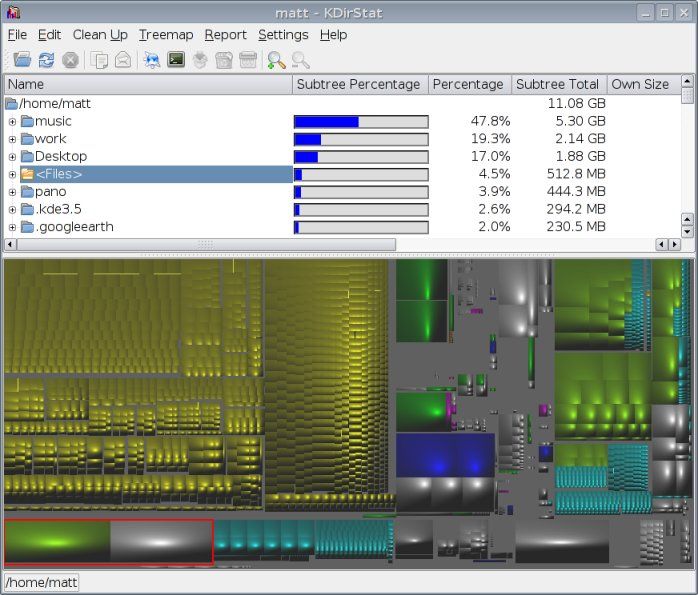Click the Desktop row subtree percentage bar
Screen dimensions: 698x595
(x=361, y=157)
